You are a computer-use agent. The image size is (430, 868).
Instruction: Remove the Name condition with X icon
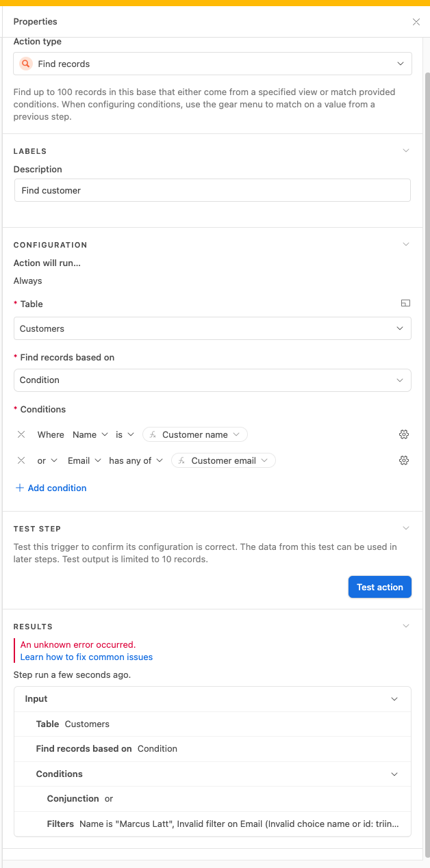(21, 434)
